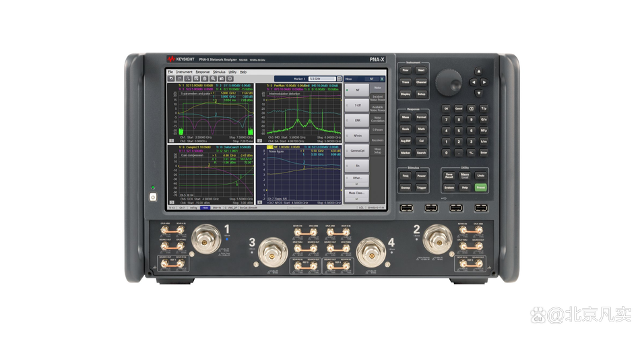Viewport: 644px width, 337px height.
Task: Click the trash/delete icon in the toolbar
Action: coord(205,78)
